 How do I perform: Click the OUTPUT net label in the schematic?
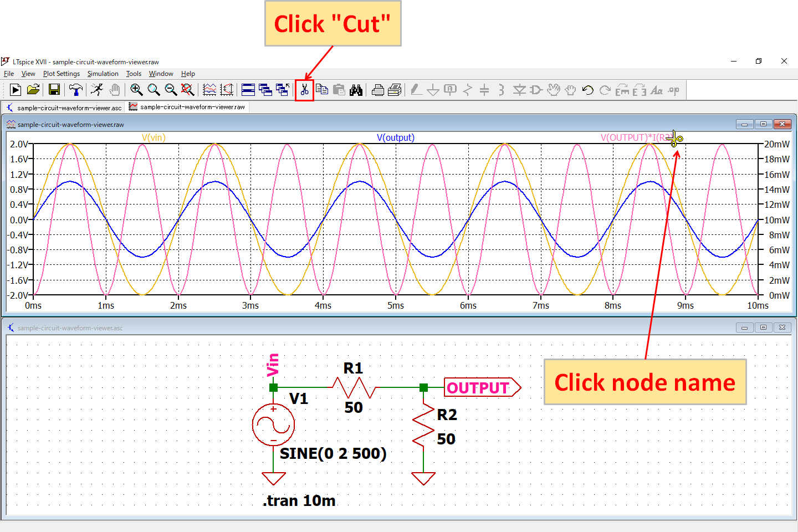tap(479, 387)
